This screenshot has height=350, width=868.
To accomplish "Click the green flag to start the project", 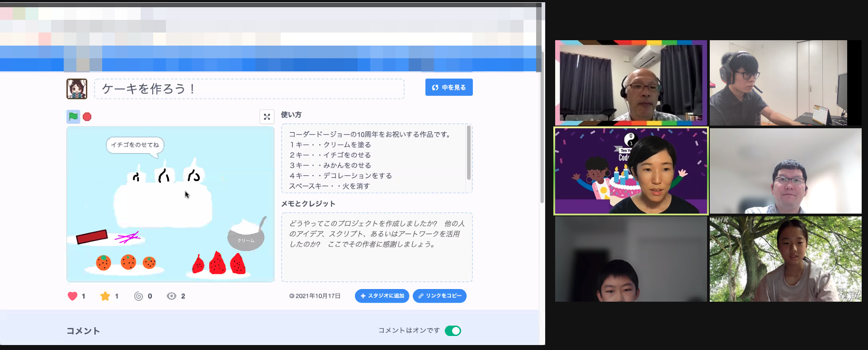I will pos(73,117).
